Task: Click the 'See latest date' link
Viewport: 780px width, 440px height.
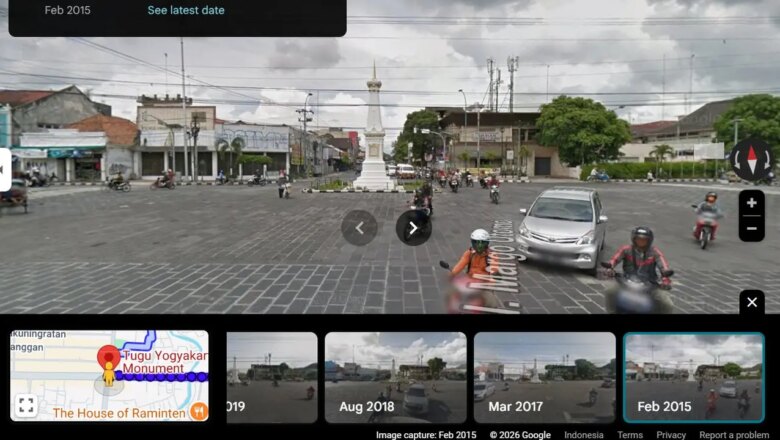Action: [186, 10]
